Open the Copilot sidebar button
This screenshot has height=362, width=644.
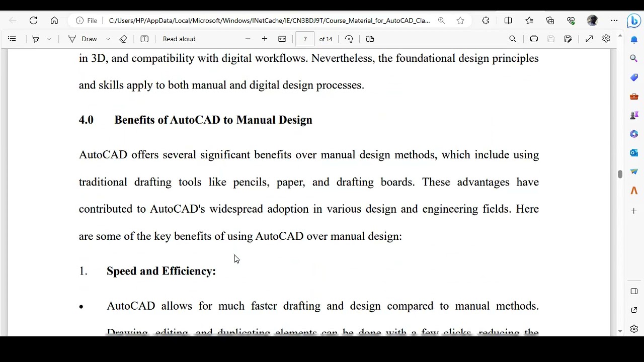634,21
